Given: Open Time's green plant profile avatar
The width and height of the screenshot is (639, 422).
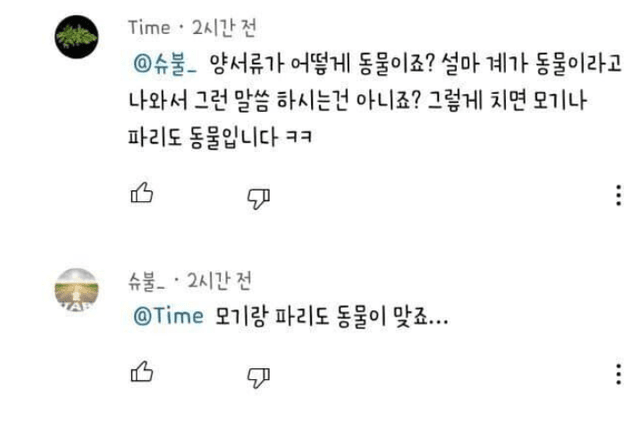Looking at the screenshot, I should (x=76, y=38).
